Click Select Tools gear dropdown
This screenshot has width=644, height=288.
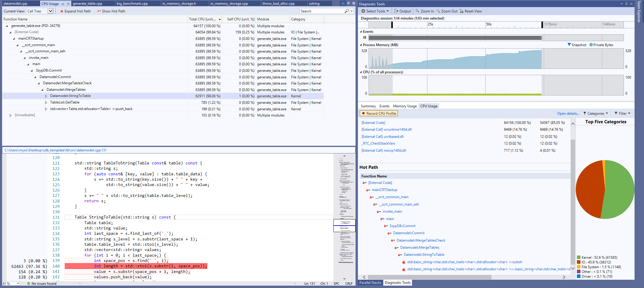point(375,11)
